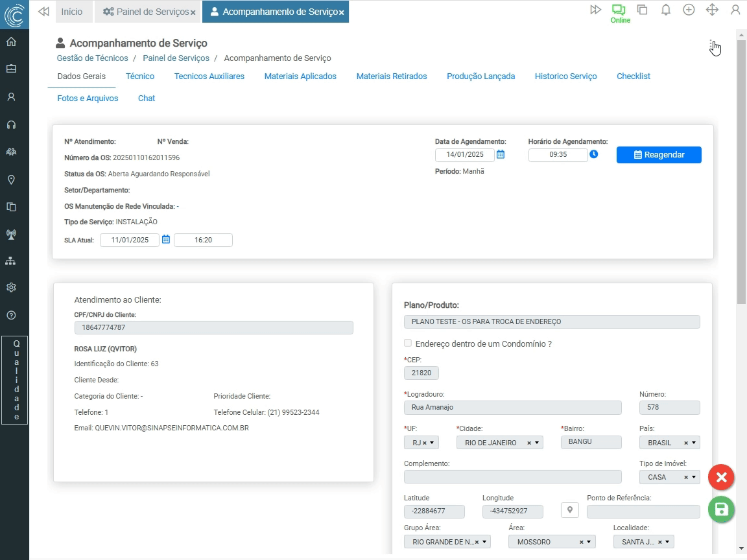This screenshot has width=747, height=560.
Task: Follow the Gestão de Técnicos breadcrumb link
Action: [93, 58]
